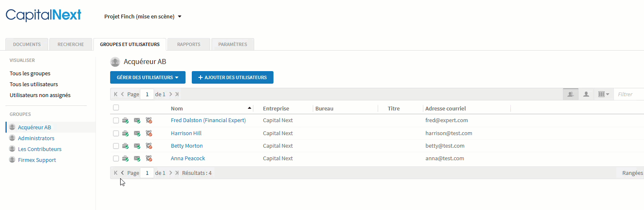Select the Groupes et utilisateurs tab

tap(130, 44)
